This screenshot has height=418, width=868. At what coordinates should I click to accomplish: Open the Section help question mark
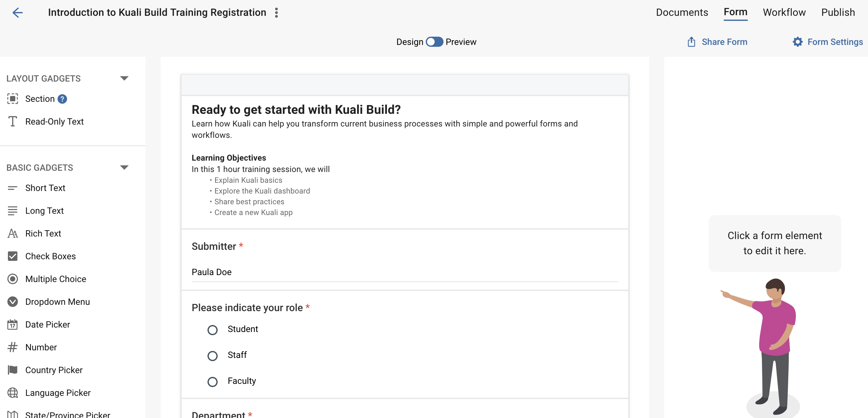coord(62,99)
